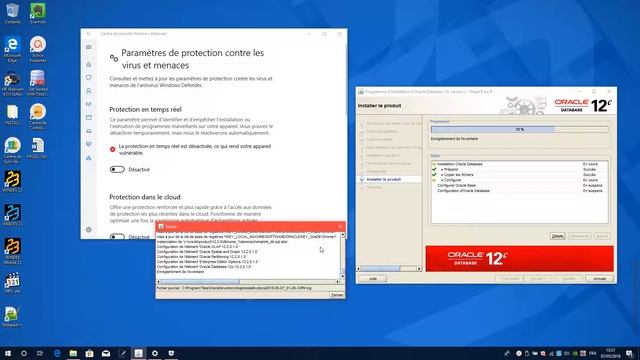The image size is (640, 360).
Task: Click horizontal scrollbar in the Détails log window
Action: 248,282
